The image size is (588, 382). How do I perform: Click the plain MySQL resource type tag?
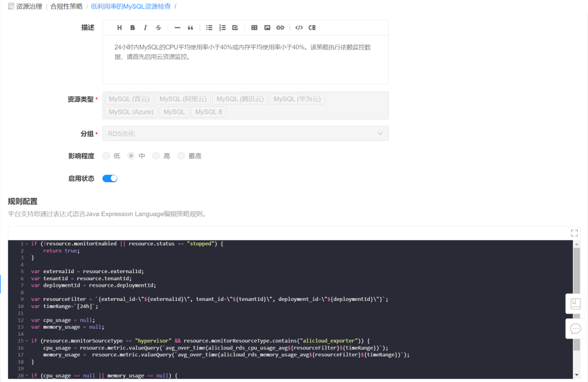174,112
